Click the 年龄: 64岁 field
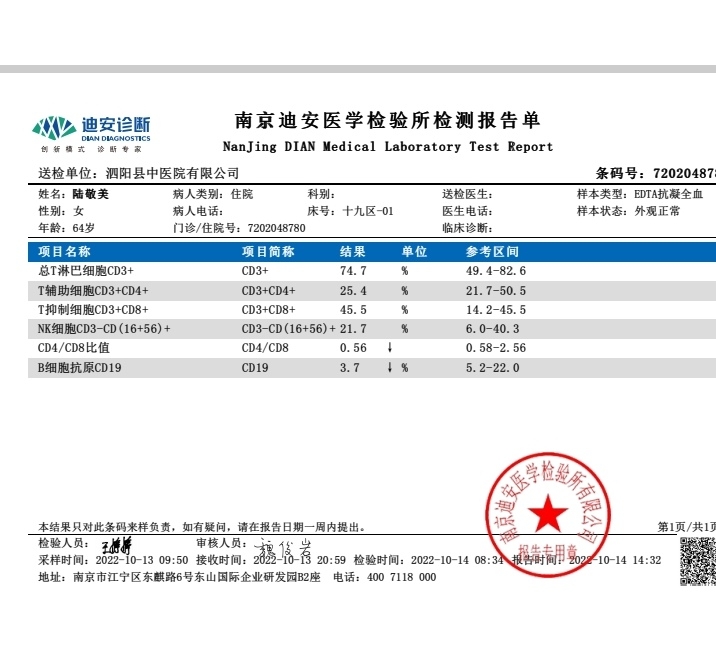 66,228
